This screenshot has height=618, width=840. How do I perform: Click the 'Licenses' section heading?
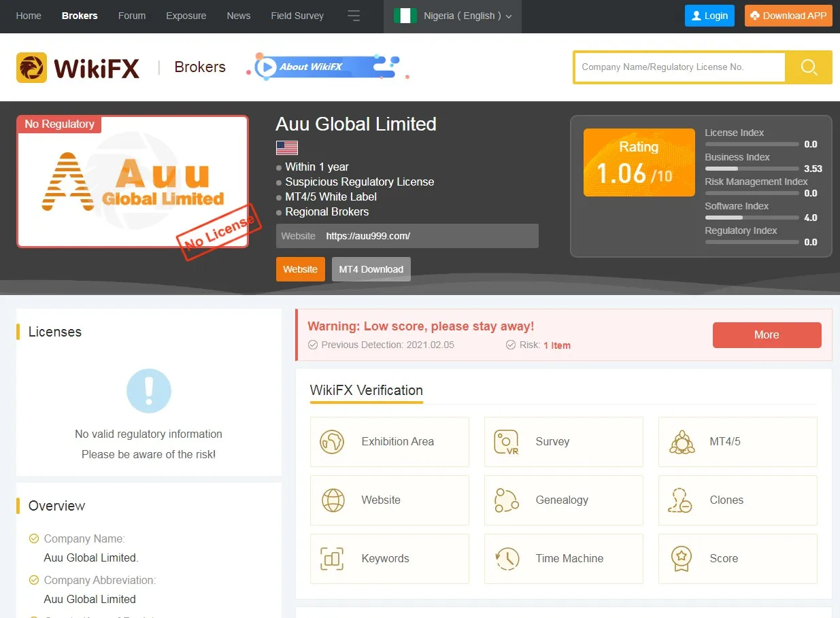pos(55,332)
